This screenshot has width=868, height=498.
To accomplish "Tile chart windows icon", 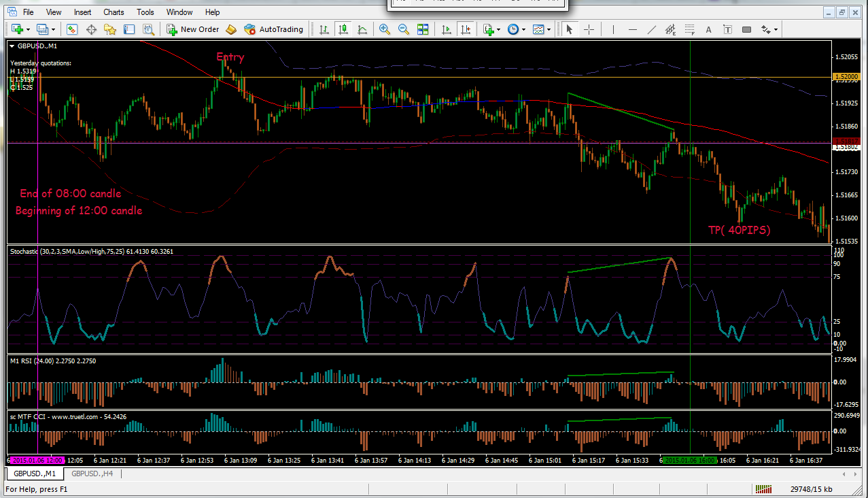I will (423, 29).
